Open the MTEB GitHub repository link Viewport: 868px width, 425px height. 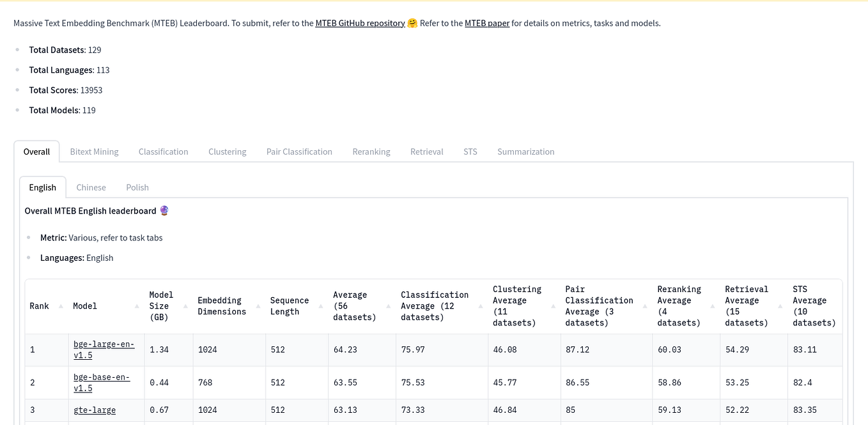coord(359,23)
